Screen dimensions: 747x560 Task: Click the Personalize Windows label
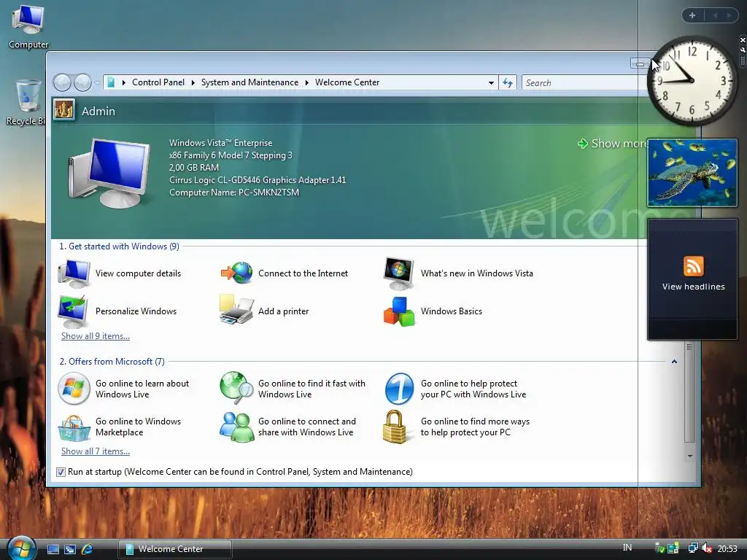[x=136, y=311]
